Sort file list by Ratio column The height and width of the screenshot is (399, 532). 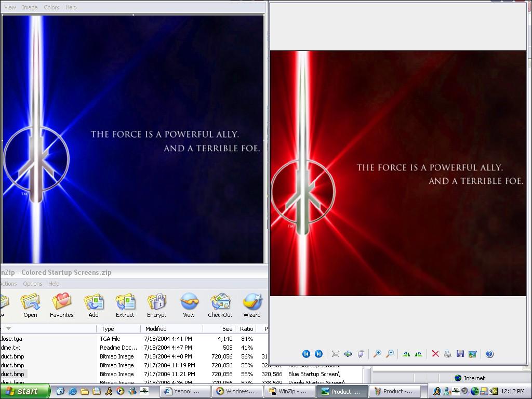click(246, 329)
